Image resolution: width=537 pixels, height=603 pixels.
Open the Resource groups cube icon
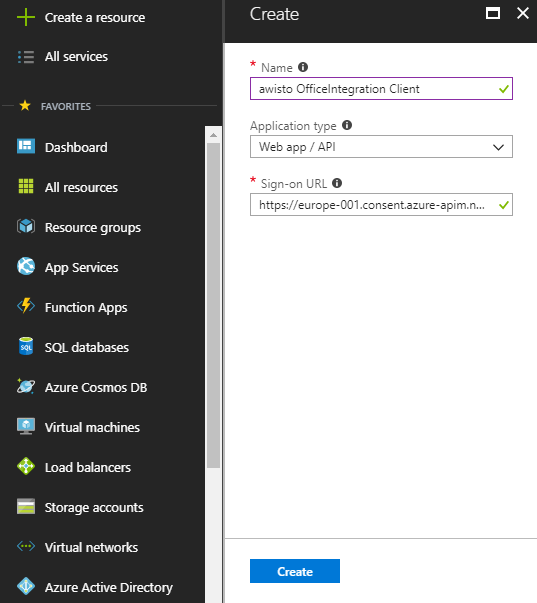pos(26,226)
